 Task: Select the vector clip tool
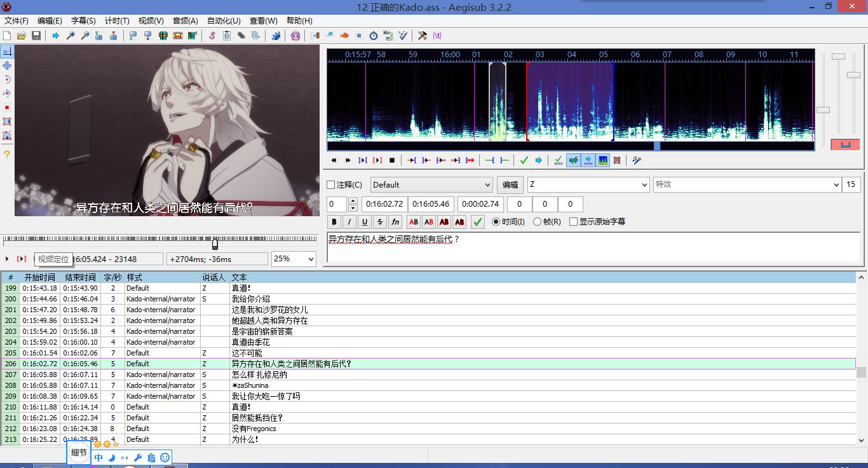tap(7, 135)
